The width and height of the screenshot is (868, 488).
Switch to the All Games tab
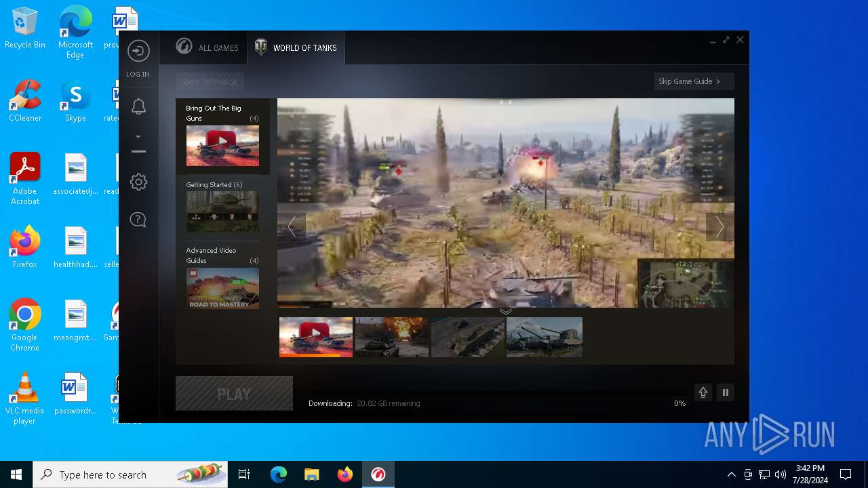pos(207,47)
